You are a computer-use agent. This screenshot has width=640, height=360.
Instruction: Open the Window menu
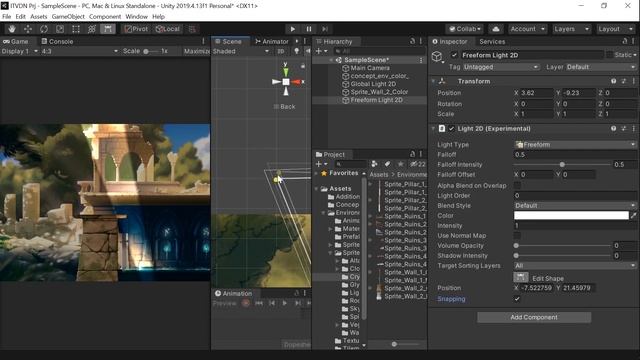click(136, 17)
